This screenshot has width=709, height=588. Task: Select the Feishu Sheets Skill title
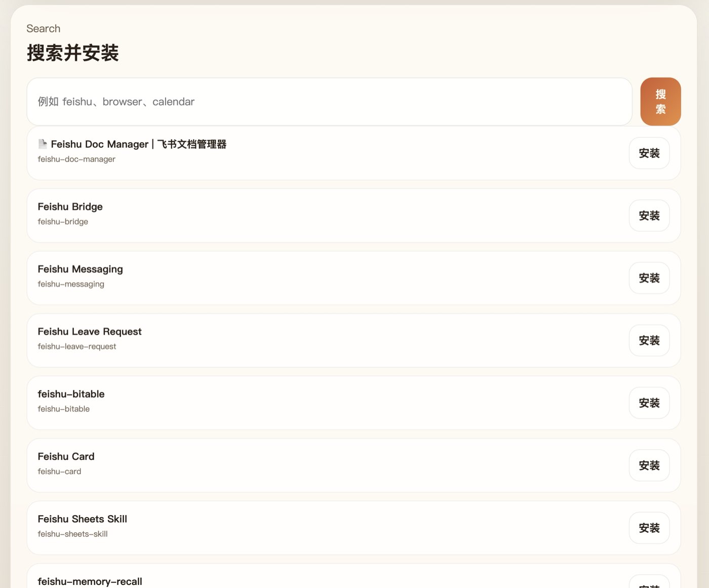pyautogui.click(x=82, y=519)
